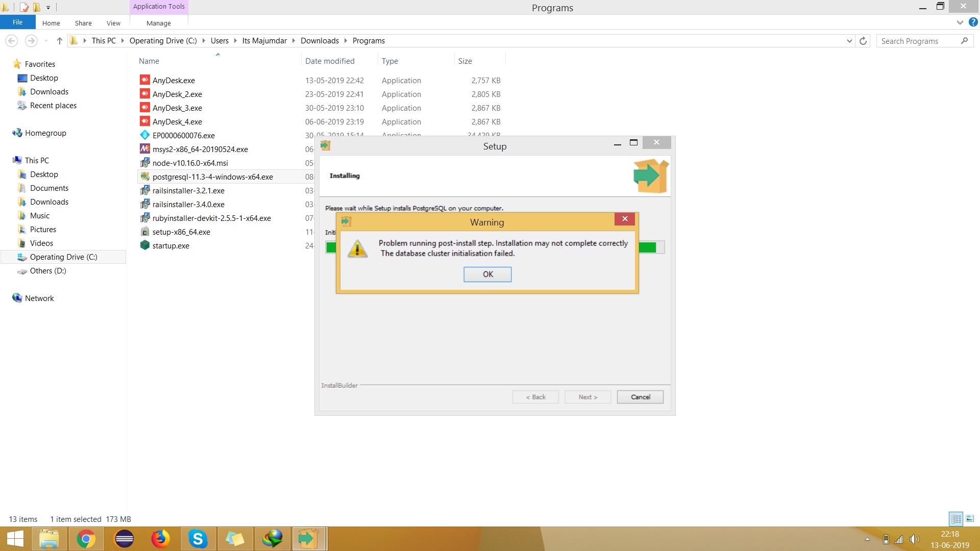Switch to details view toggle button
Image resolution: width=980 pixels, height=551 pixels.
956,519
